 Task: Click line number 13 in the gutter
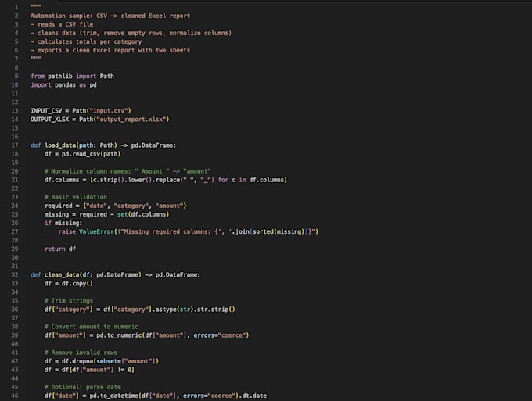(15, 111)
